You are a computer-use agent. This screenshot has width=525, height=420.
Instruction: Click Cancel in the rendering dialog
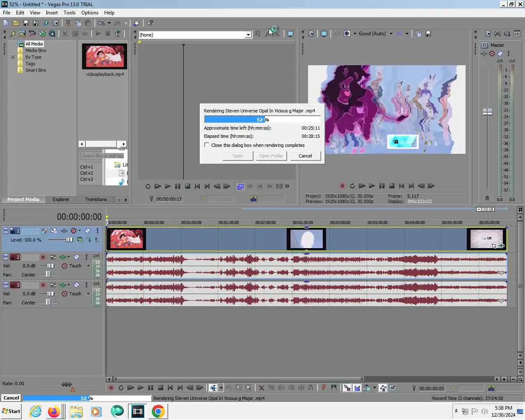305,156
